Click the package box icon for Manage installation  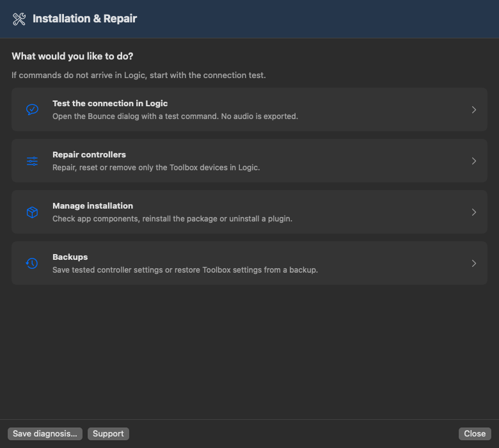tap(32, 212)
